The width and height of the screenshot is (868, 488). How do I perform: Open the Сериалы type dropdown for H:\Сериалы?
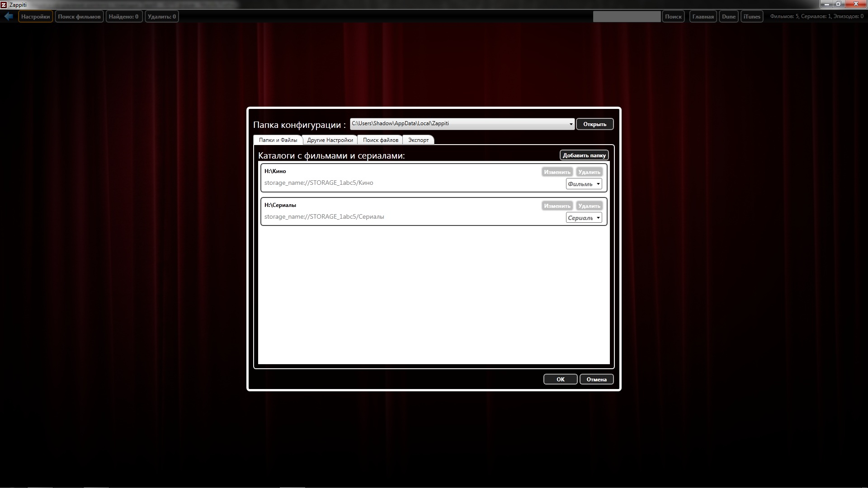(584, 218)
